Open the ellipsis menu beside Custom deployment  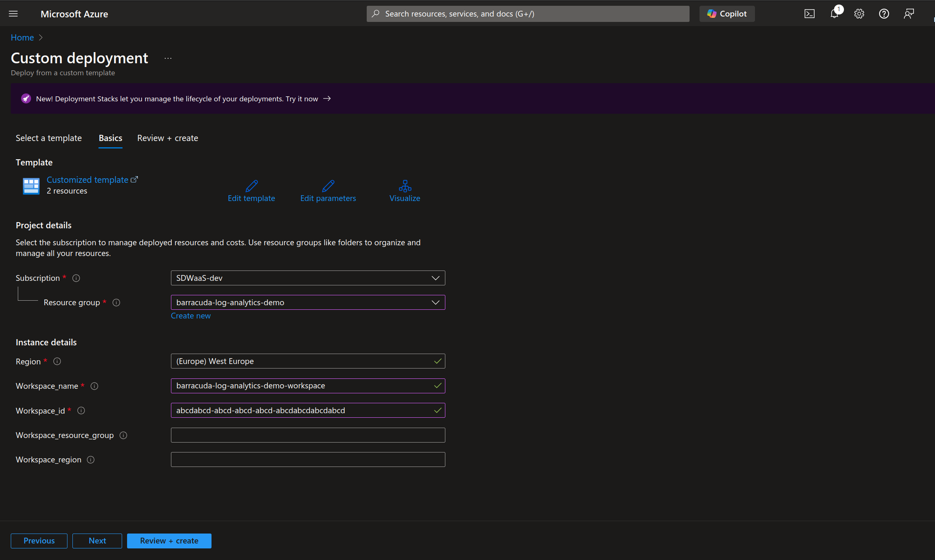tap(168, 58)
